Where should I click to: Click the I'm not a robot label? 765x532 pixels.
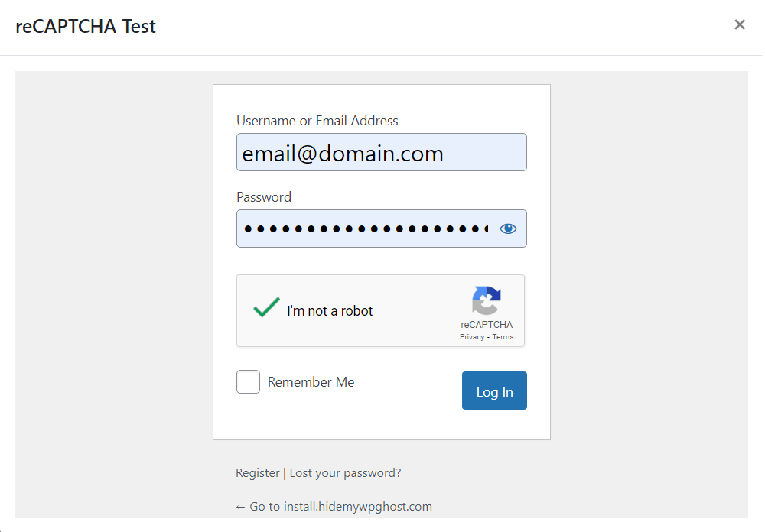330,311
